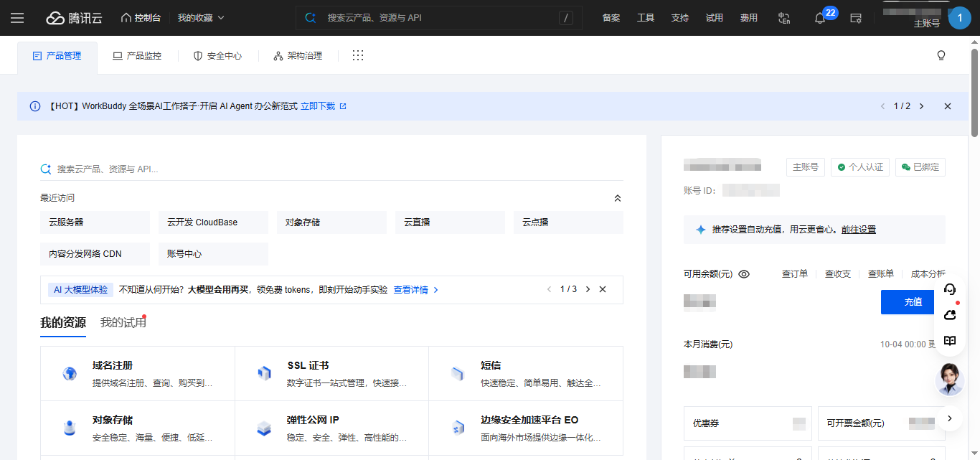
Task: Close the AI 大模型体验 promo
Action: coord(603,290)
